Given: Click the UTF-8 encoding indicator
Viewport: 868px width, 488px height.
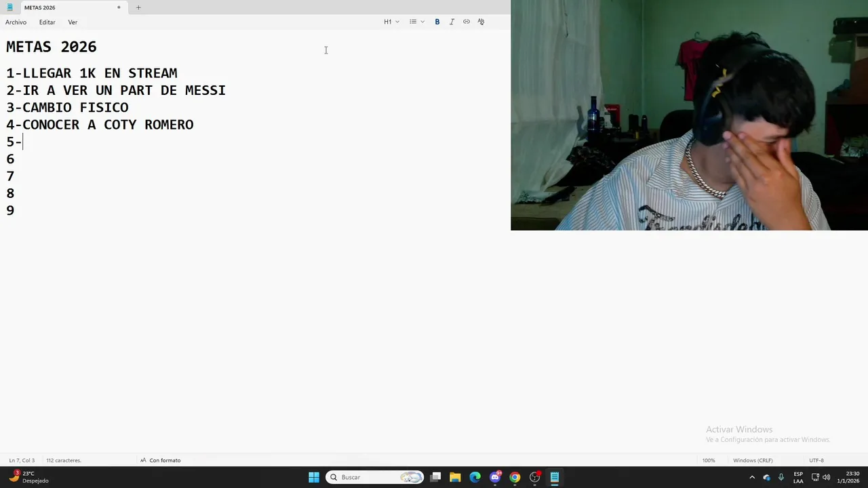Looking at the screenshot, I should [816, 460].
